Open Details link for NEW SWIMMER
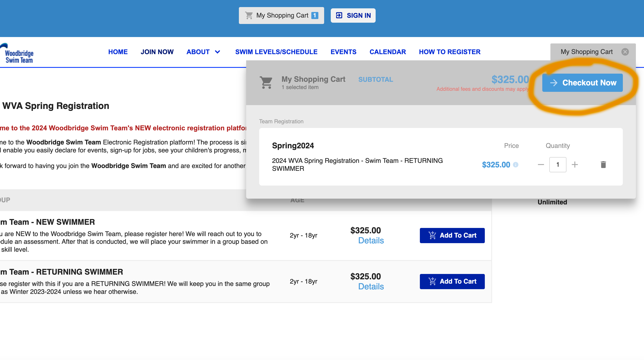The height and width of the screenshot is (360, 644). [x=371, y=241]
